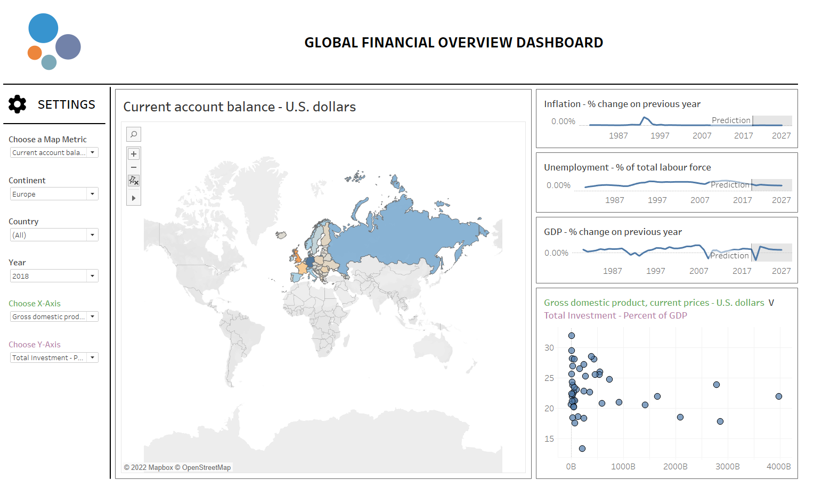Image resolution: width=814 pixels, height=504 pixels.
Task: Expand the map tools arrow flyout
Action: [134, 198]
